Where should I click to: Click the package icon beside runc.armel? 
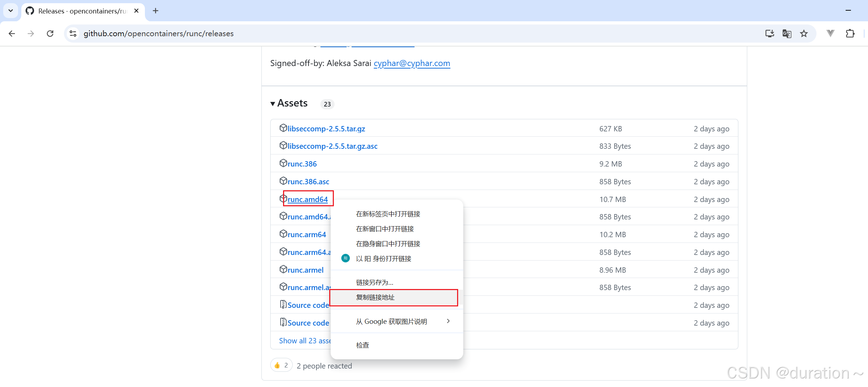pyautogui.click(x=283, y=269)
